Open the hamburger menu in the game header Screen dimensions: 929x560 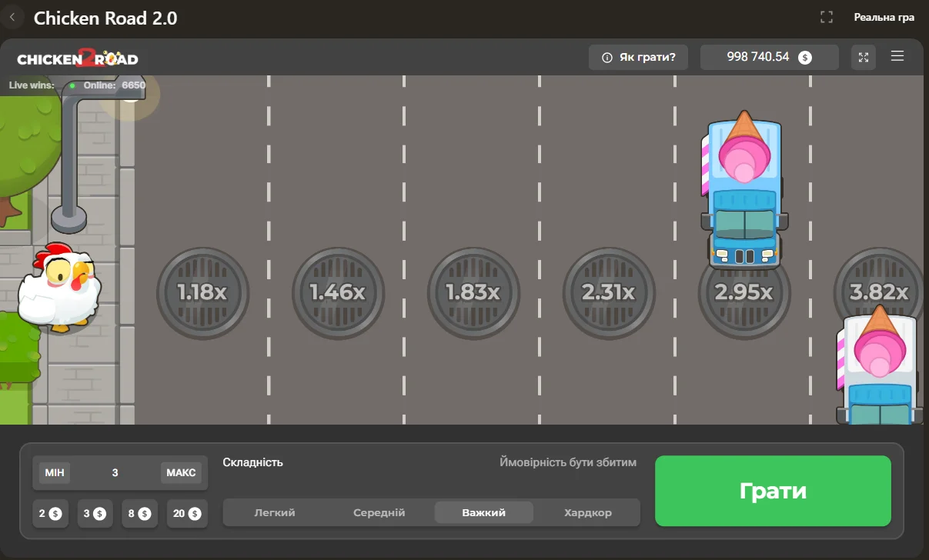coord(897,56)
